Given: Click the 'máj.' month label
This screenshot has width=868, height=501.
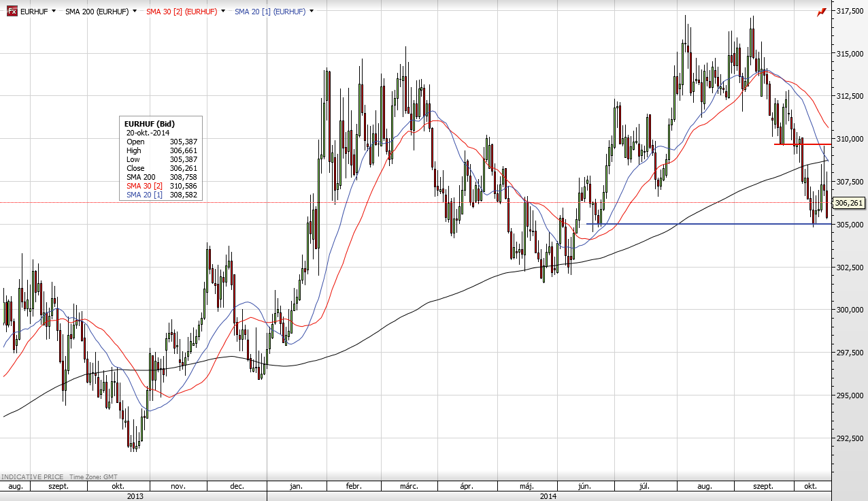Looking at the screenshot, I should point(526,487).
